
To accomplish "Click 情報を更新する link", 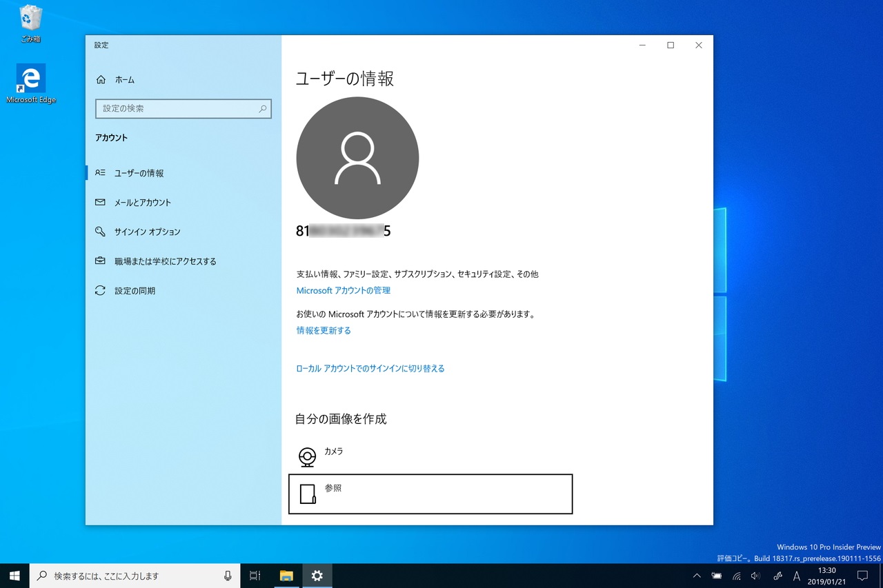I will coord(323,330).
